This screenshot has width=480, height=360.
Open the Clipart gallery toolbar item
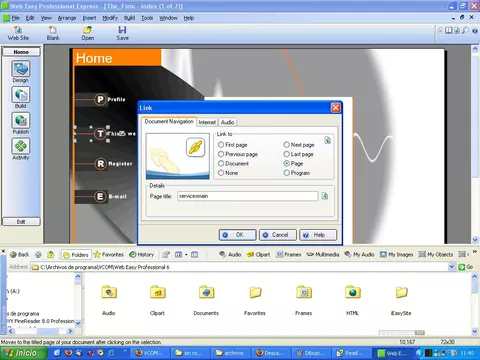tap(258, 255)
